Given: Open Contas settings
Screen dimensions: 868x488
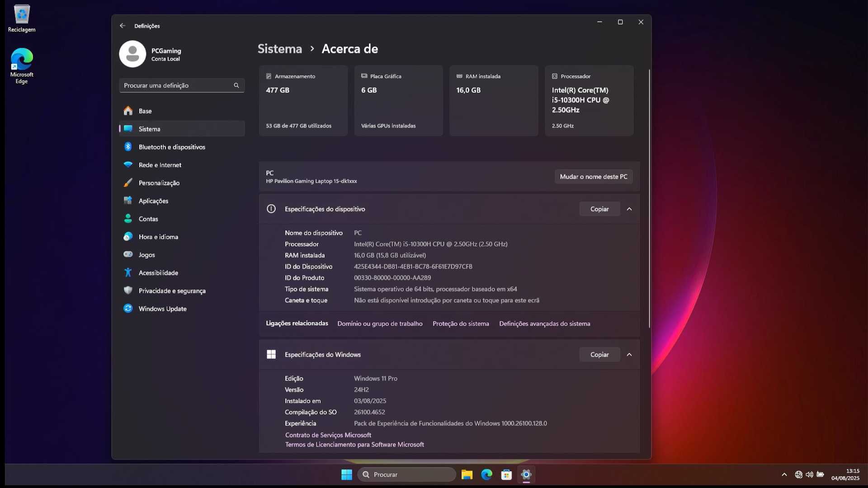Looking at the screenshot, I should pyautogui.click(x=182, y=219).
